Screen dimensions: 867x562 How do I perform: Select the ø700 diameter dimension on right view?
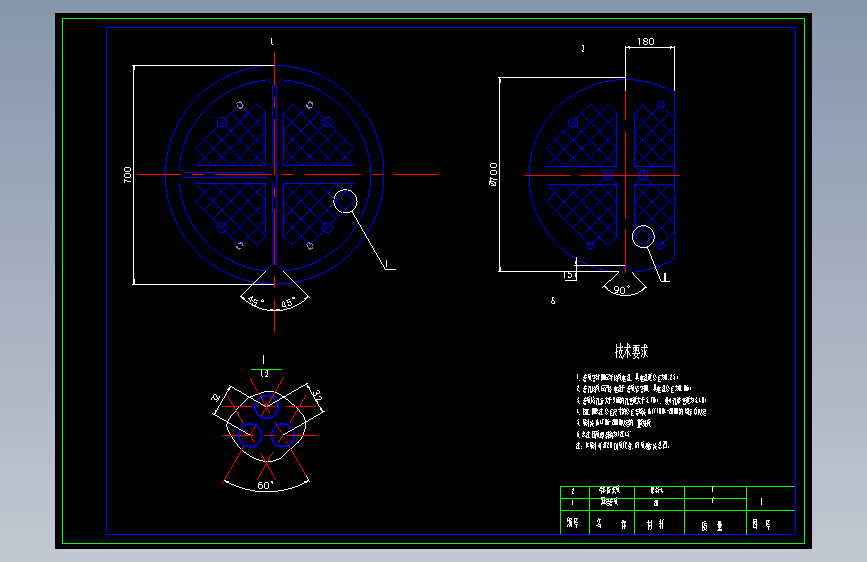coord(493,174)
